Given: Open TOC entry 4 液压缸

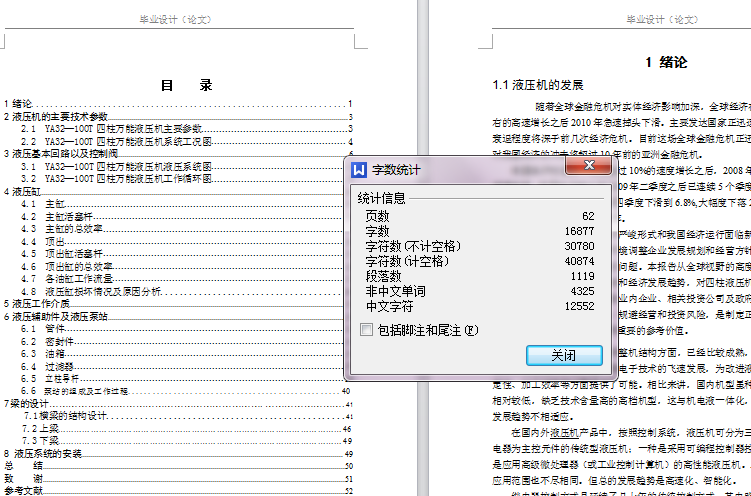Looking at the screenshot, I should pyautogui.click(x=173, y=192).
